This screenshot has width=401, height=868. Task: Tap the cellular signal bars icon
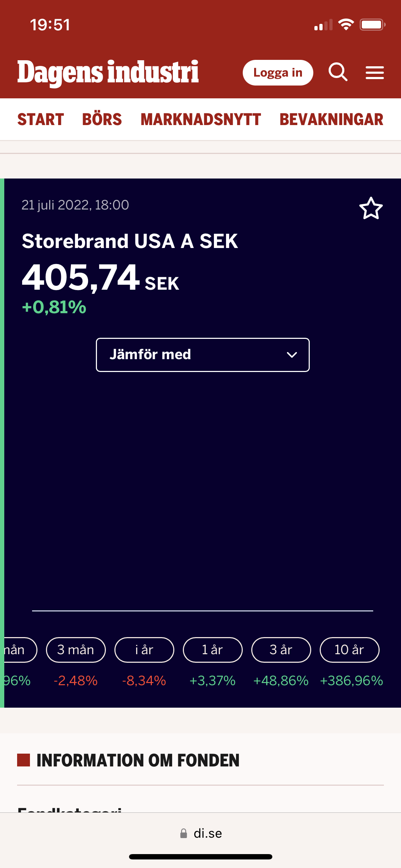[323, 25]
